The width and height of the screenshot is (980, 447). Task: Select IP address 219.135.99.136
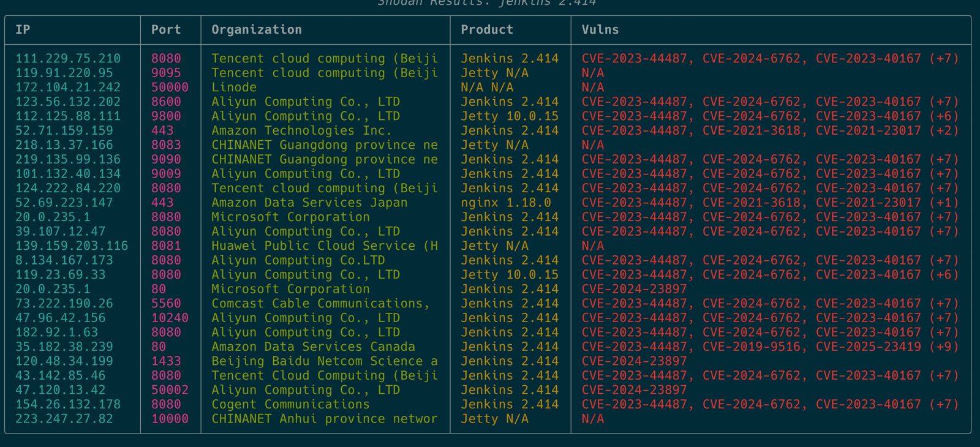tap(68, 159)
